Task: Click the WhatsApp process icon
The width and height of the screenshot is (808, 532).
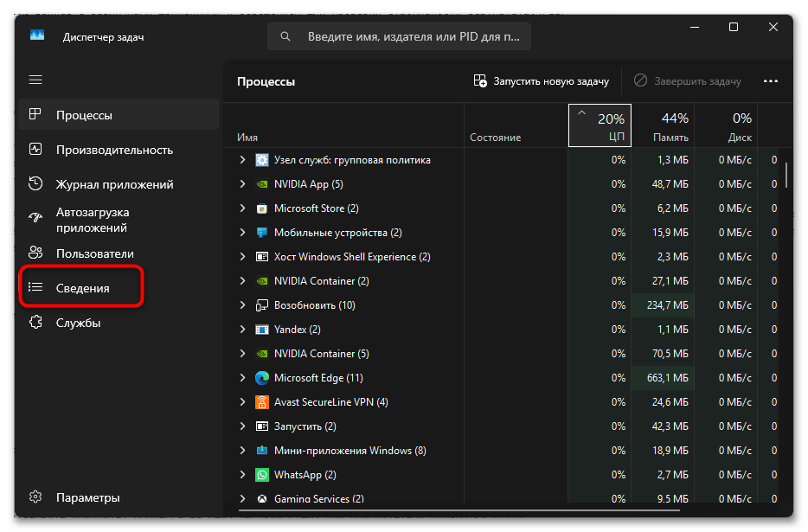Action: 262,475
